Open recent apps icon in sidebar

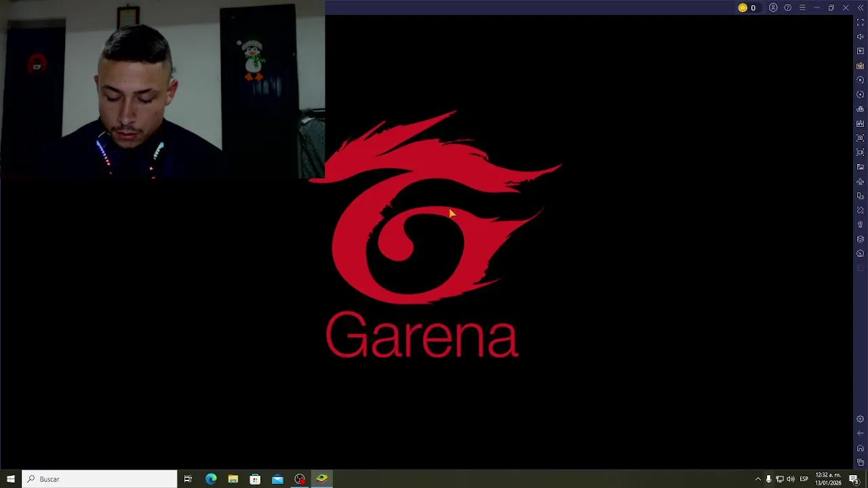(x=861, y=462)
